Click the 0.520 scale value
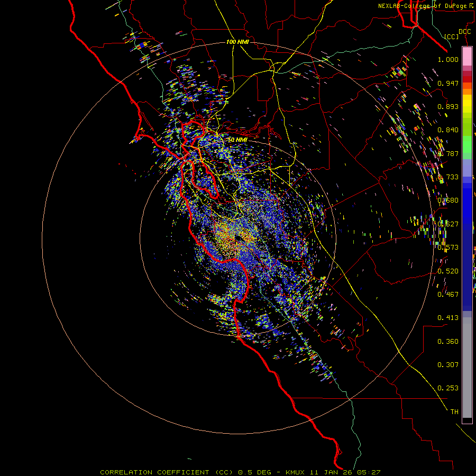The height and width of the screenshot is (476, 476). 448,271
